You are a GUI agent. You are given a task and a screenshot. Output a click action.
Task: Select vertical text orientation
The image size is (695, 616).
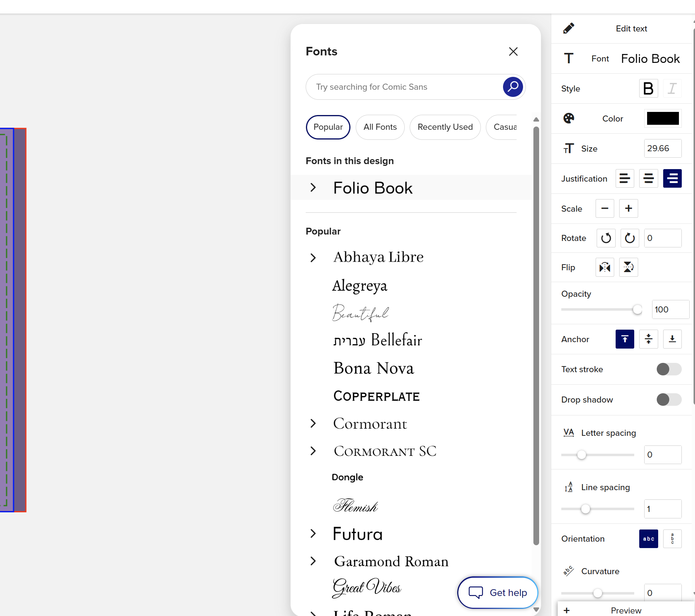click(672, 539)
